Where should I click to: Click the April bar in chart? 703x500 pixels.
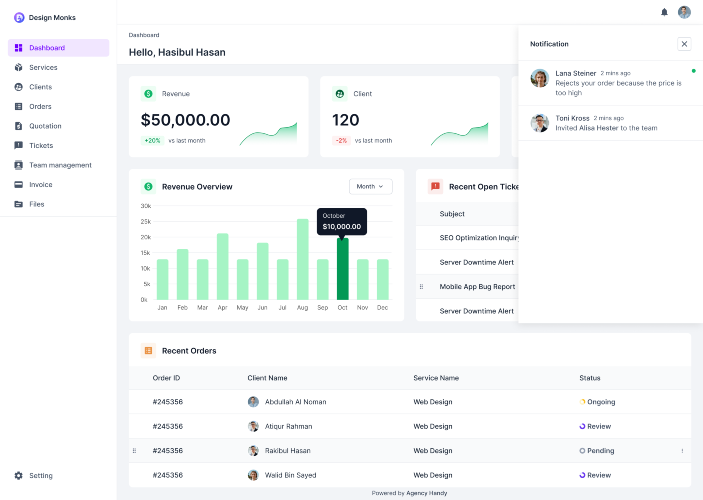point(222,266)
